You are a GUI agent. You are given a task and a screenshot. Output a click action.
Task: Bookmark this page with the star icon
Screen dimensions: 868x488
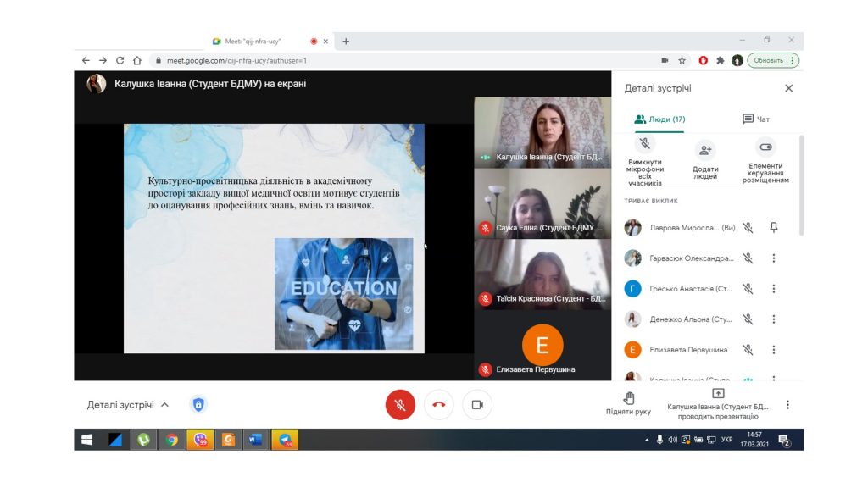[x=682, y=60]
